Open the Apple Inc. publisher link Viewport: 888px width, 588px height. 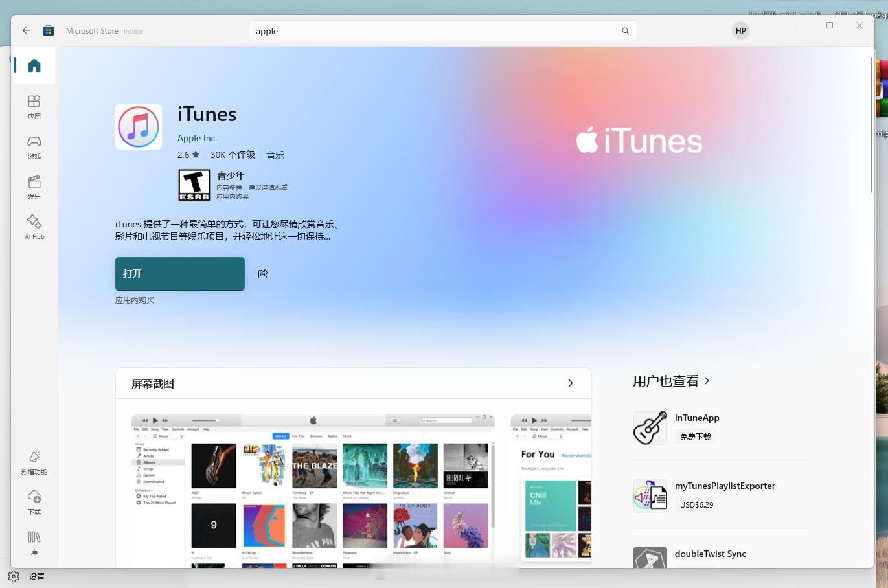pos(197,138)
